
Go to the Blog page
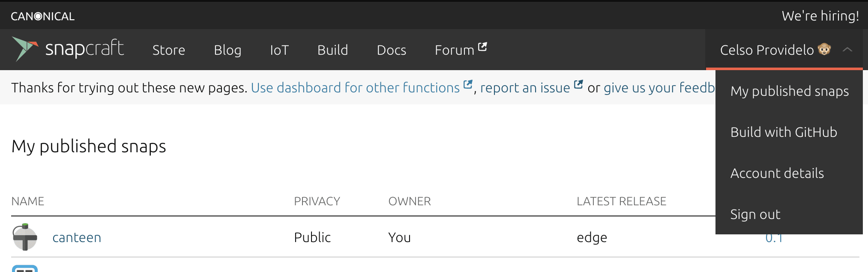(227, 50)
